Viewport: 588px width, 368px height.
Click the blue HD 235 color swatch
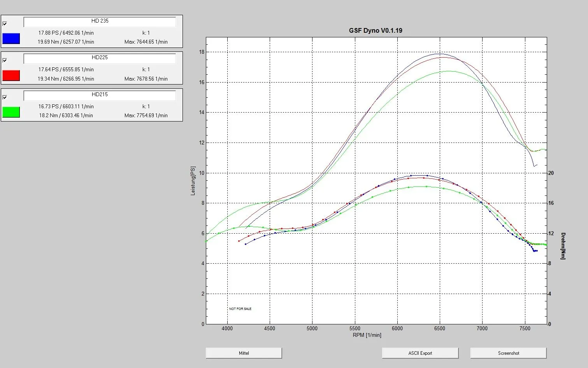[x=11, y=39]
